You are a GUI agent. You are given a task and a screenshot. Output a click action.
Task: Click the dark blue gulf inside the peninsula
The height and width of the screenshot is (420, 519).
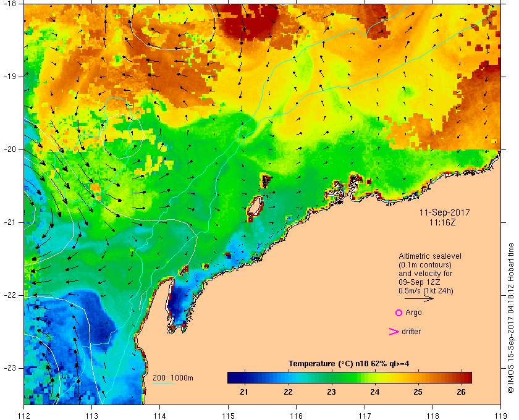(x=177, y=303)
